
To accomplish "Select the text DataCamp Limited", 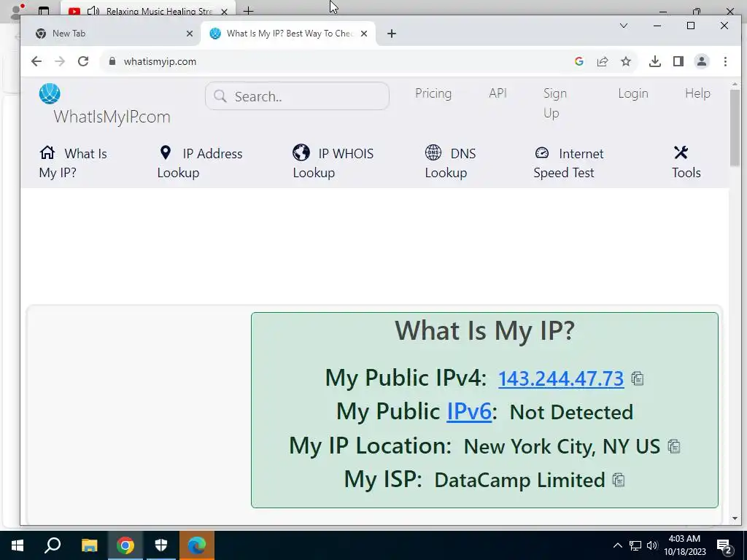I will [x=519, y=480].
